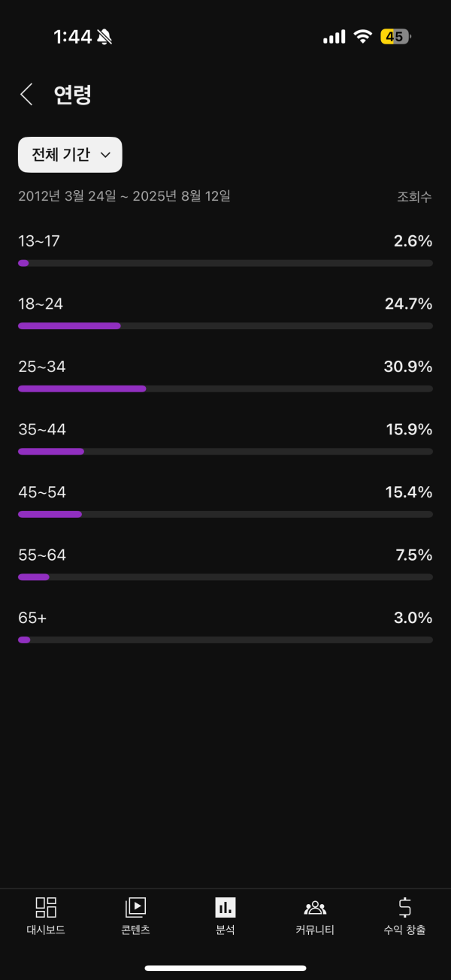Open the 콘텐츠 content icon
The width and height of the screenshot is (451, 980).
[x=135, y=908]
